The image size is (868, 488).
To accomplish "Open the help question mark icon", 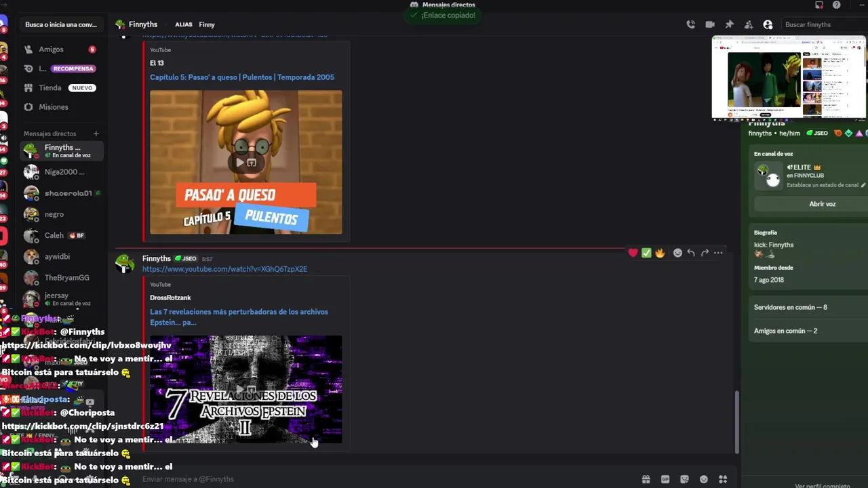I will [837, 5].
